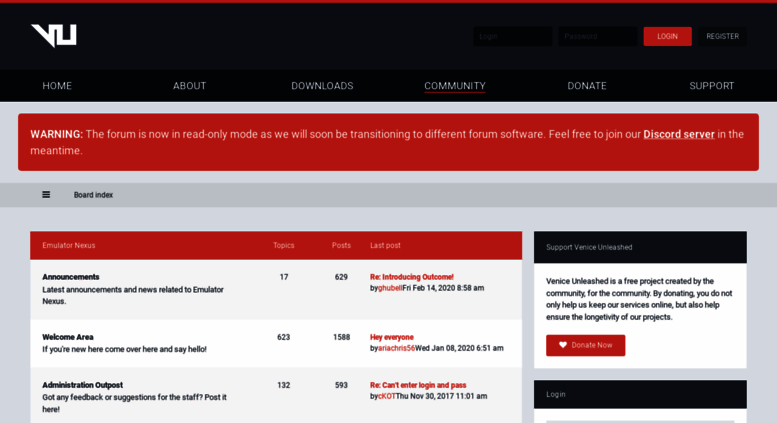This screenshot has width=777, height=423.
Task: Click the heart icon on the Donate Now button
Action: click(563, 345)
